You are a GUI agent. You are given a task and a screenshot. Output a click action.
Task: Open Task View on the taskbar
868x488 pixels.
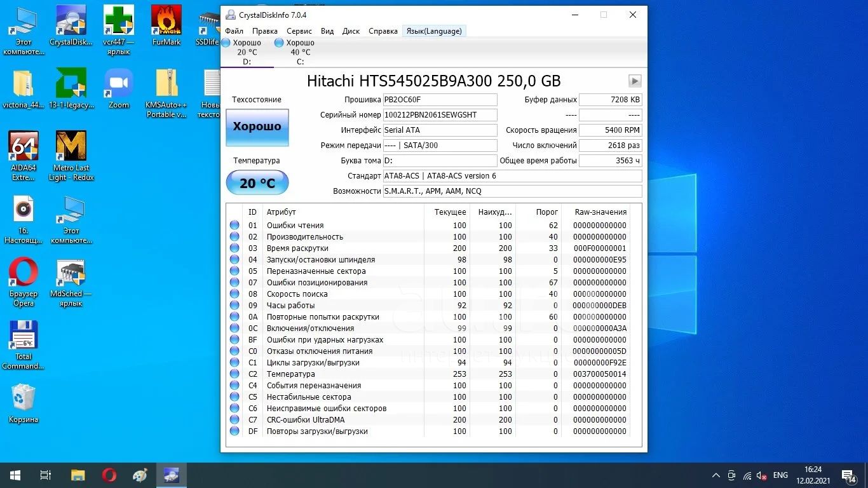pos(46,475)
